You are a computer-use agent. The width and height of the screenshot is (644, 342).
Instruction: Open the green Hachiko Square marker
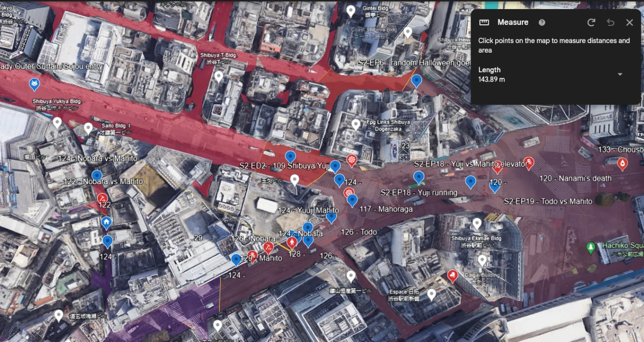[x=591, y=248]
